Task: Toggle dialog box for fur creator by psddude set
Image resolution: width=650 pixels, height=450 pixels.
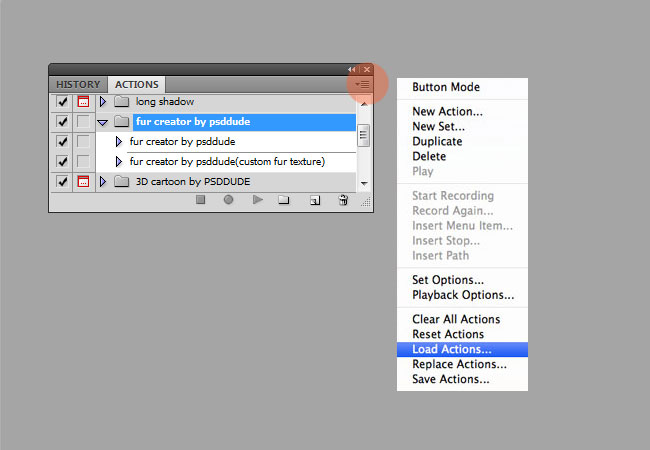Action: click(x=83, y=121)
